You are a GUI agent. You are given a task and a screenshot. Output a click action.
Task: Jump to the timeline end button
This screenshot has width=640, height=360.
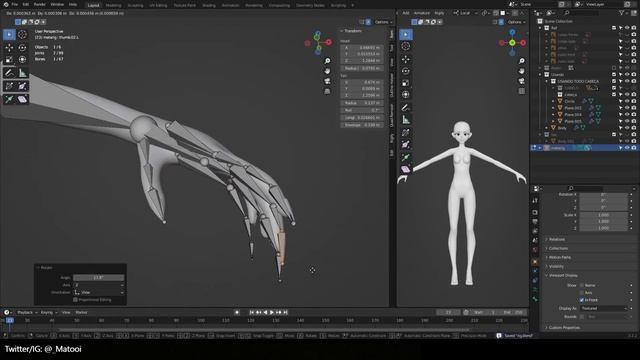(285, 312)
